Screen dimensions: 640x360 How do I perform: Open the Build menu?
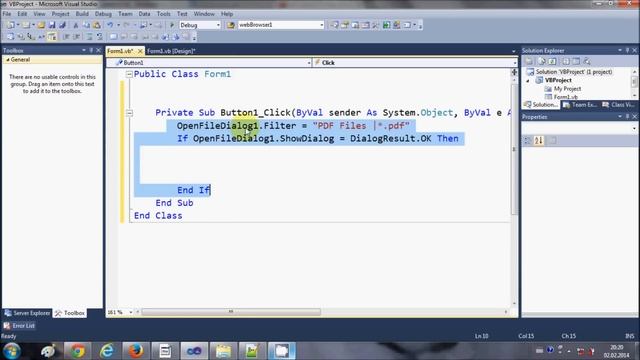point(82,14)
